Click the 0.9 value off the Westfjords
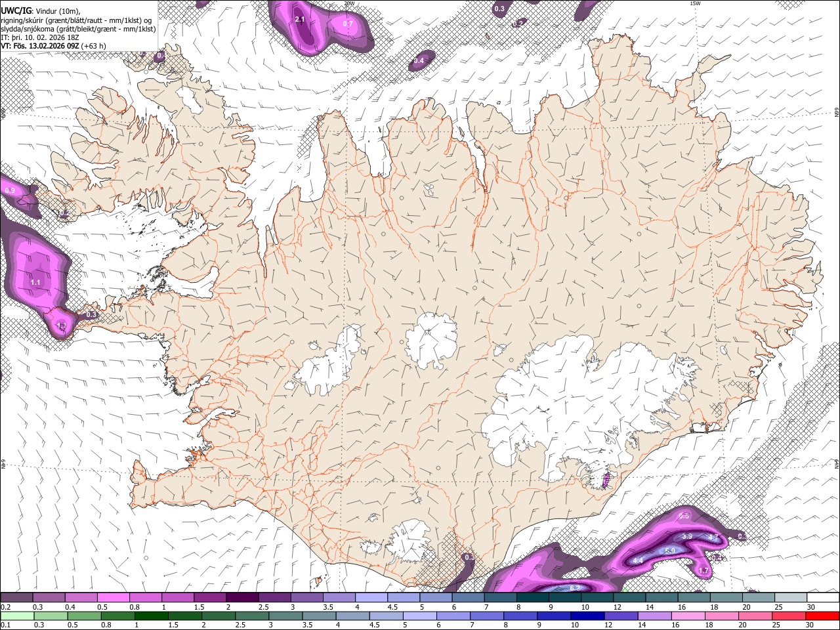Image resolution: width=840 pixels, height=630 pixels. [10, 190]
